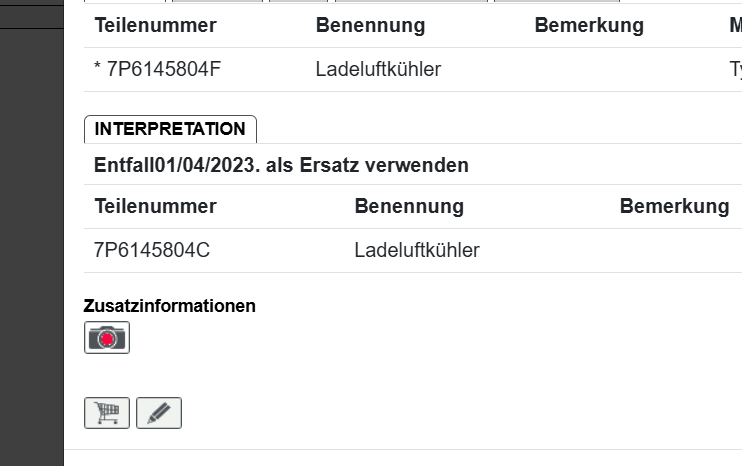Image resolution: width=742 pixels, height=466 pixels.
Task: Click Teilenummer header in the top table
Action: 155,25
